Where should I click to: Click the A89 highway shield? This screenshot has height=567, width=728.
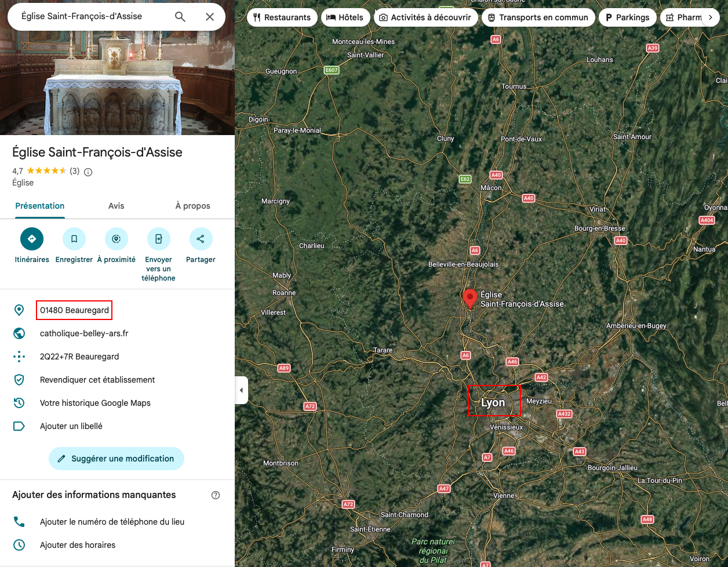(283, 368)
